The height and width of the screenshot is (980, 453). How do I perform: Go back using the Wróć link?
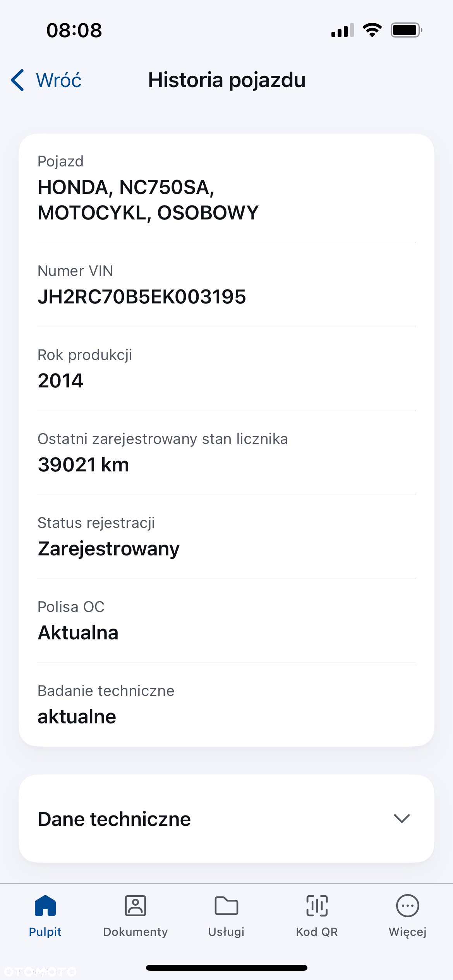tap(59, 80)
